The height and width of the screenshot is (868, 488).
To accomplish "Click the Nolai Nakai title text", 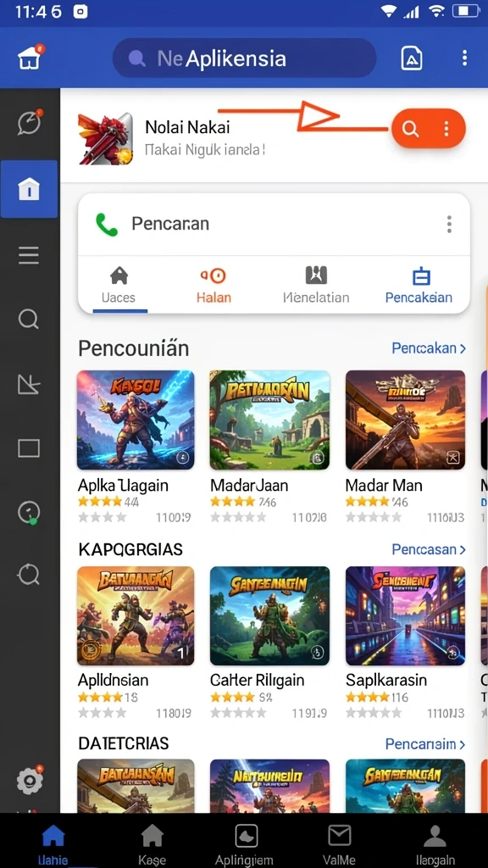I will 187,127.
